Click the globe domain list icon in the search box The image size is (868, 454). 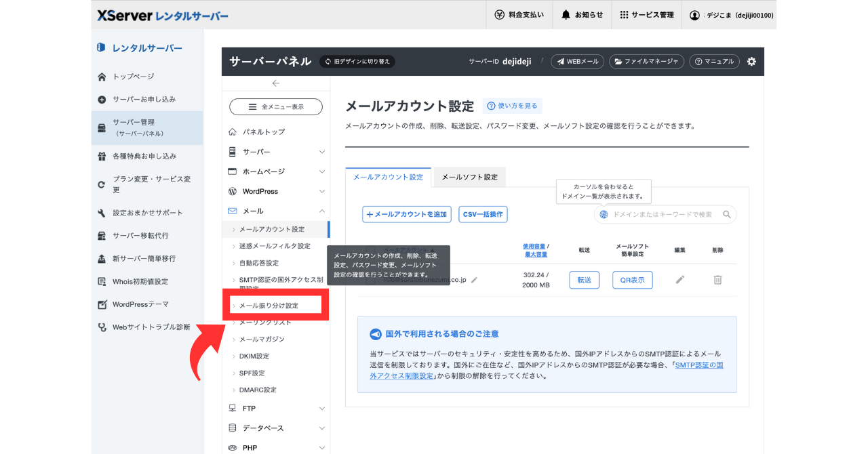pos(604,215)
